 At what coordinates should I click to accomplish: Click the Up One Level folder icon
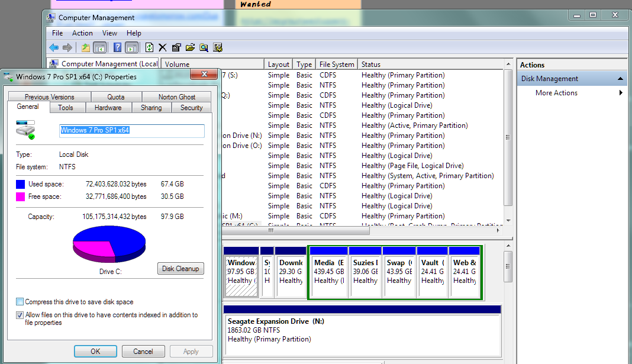pyautogui.click(x=86, y=47)
